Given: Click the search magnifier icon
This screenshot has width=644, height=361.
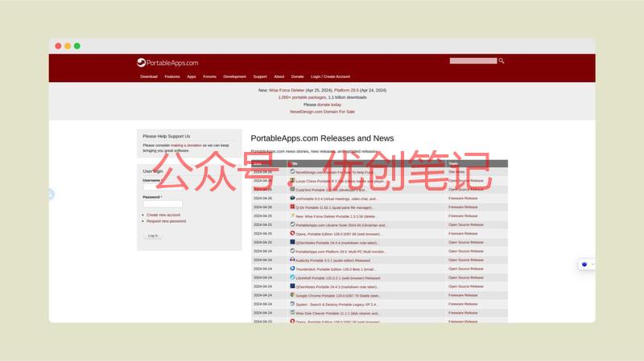Looking at the screenshot, I should (x=501, y=61).
